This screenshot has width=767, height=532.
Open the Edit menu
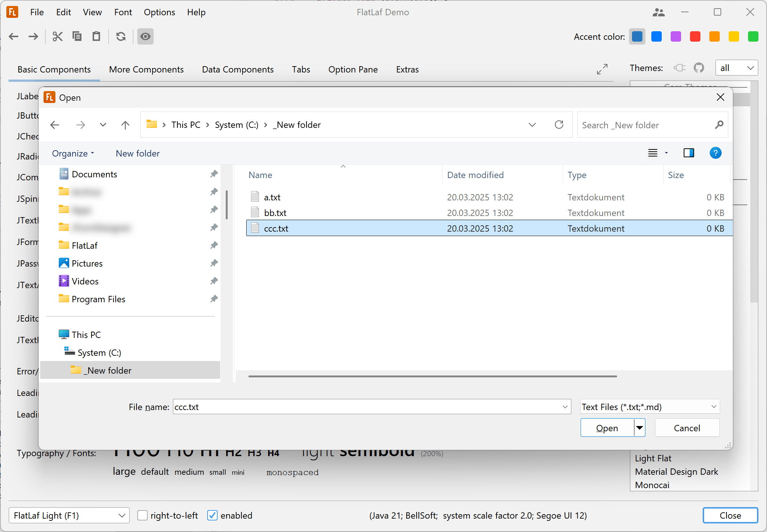click(x=64, y=12)
